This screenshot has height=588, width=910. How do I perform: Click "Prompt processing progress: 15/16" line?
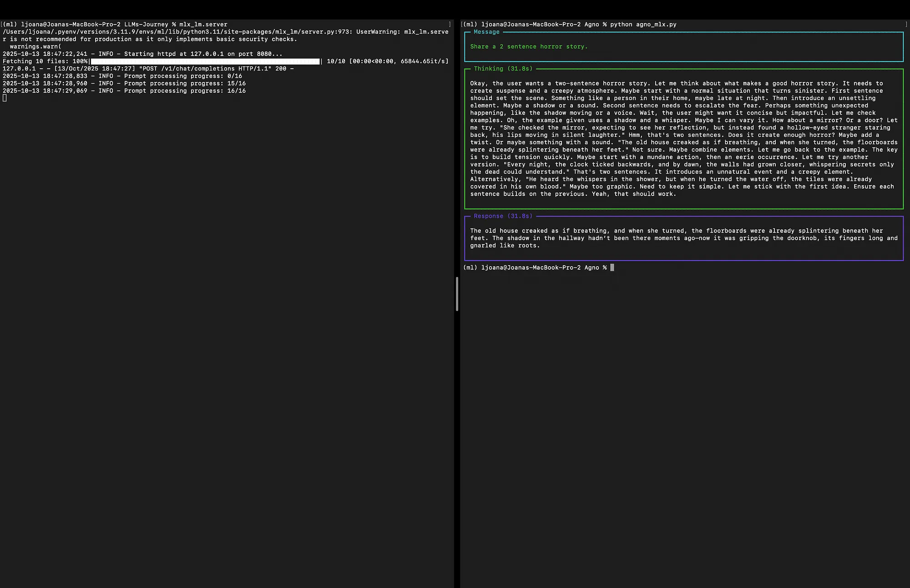(185, 83)
